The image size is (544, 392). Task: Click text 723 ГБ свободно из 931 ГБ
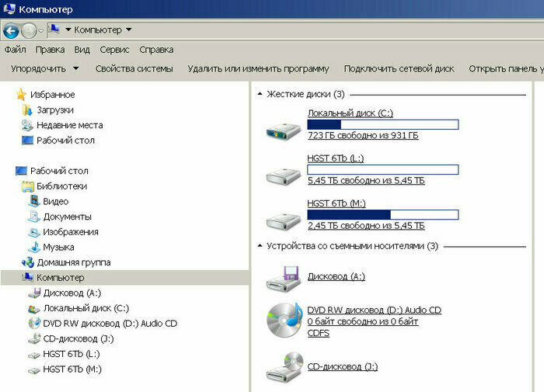tap(363, 135)
